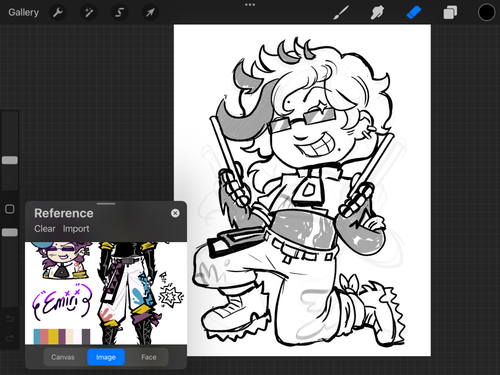Activate the Transform arrow tool
500x375 pixels.
coord(150,13)
